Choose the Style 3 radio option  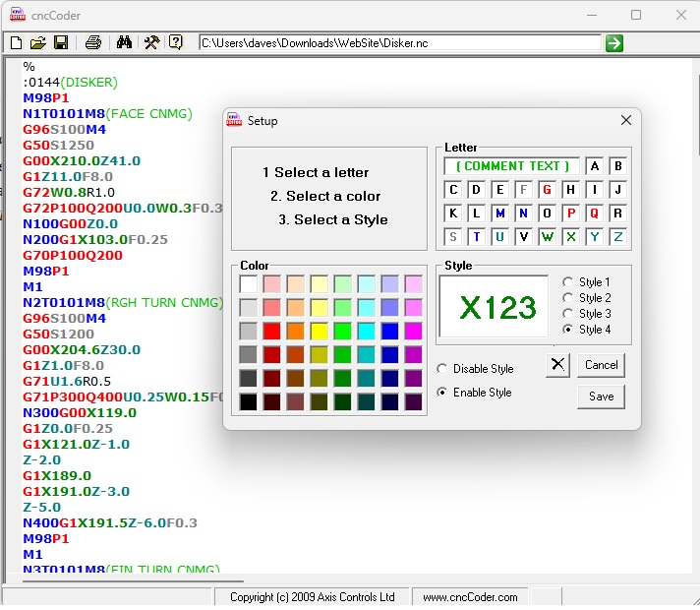pos(568,314)
